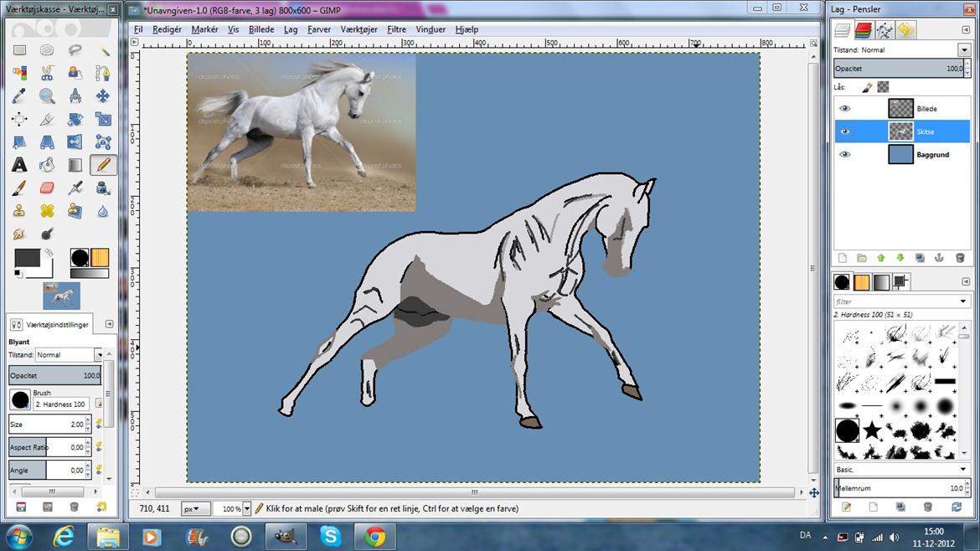980x551 pixels.
Task: Expand the brush filter dropdown
Action: click(963, 301)
